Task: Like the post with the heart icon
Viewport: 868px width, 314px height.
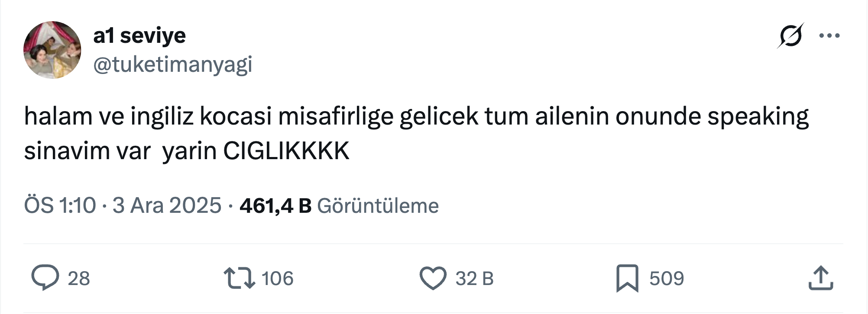Action: [x=433, y=278]
